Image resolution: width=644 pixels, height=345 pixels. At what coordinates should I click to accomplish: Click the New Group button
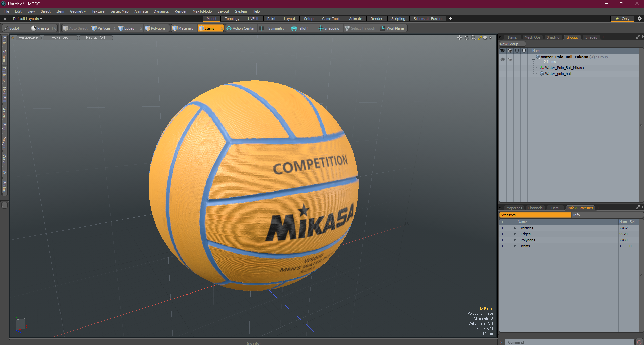pos(512,44)
